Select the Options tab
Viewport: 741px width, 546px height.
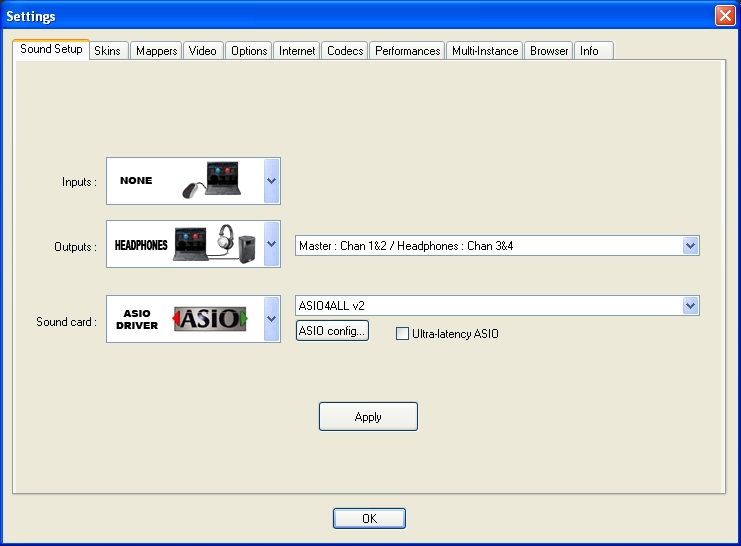click(x=249, y=51)
